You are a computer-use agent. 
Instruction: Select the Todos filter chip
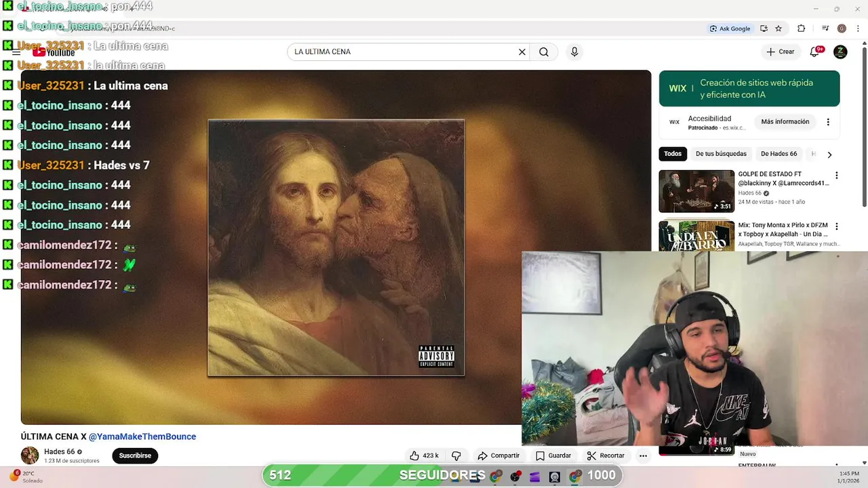click(673, 154)
